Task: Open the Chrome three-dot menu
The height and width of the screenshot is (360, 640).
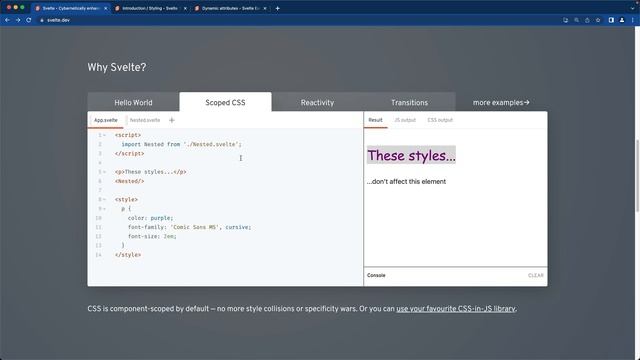Action: point(632,20)
